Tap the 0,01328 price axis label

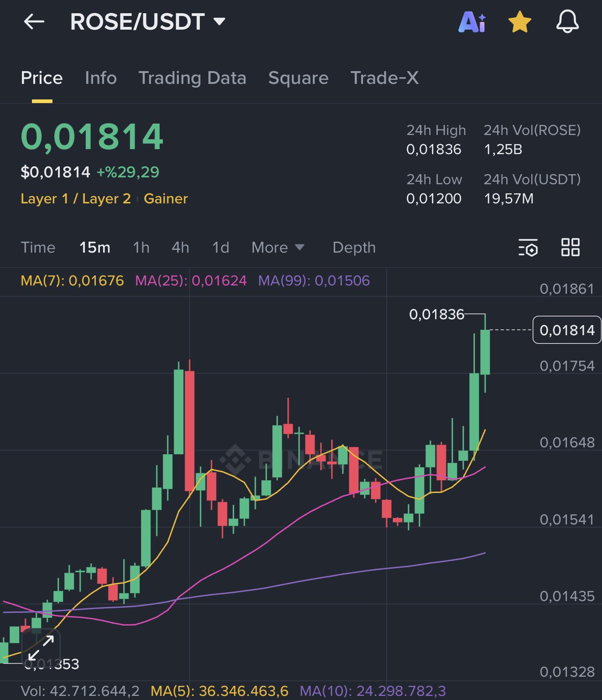[x=567, y=672]
